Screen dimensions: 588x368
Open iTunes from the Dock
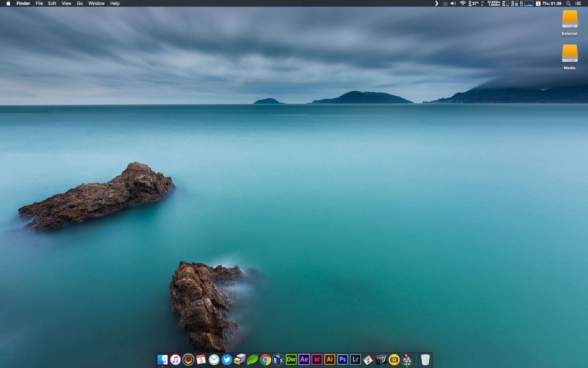175,360
